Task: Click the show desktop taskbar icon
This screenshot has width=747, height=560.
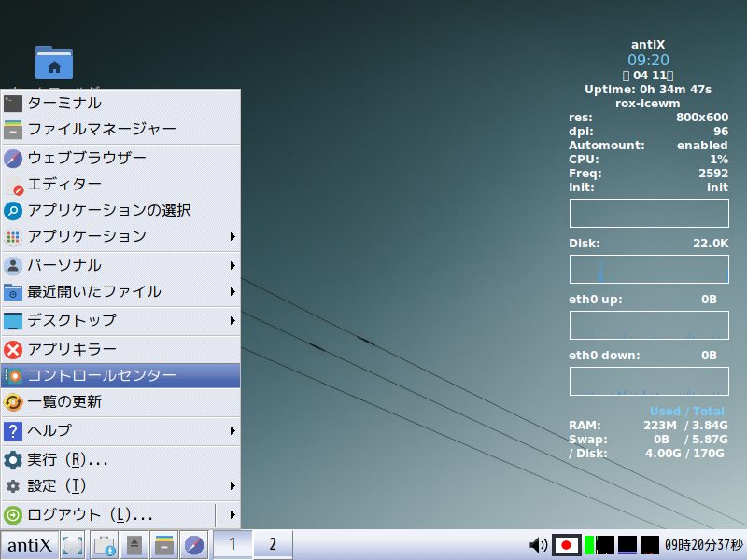Action: [x=73, y=545]
